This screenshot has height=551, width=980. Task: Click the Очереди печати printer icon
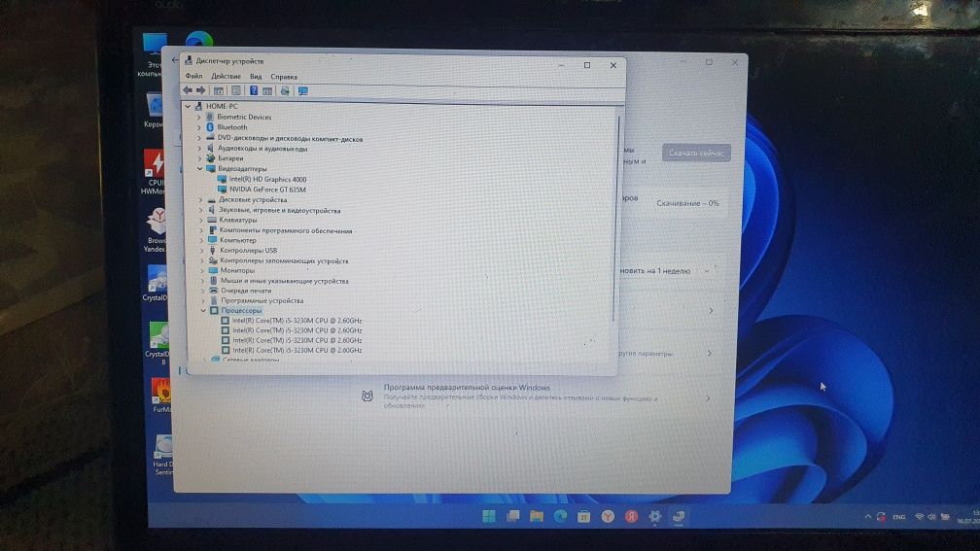pyautogui.click(x=213, y=291)
